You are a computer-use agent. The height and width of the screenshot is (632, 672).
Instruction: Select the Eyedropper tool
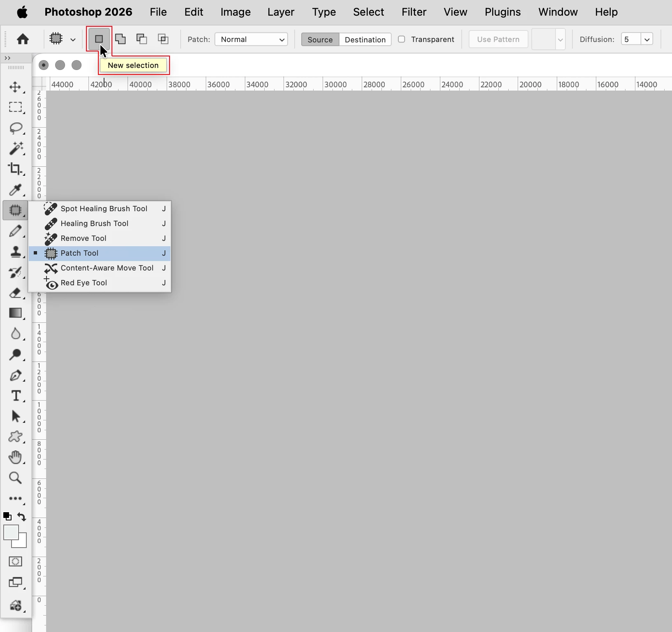coord(16,189)
